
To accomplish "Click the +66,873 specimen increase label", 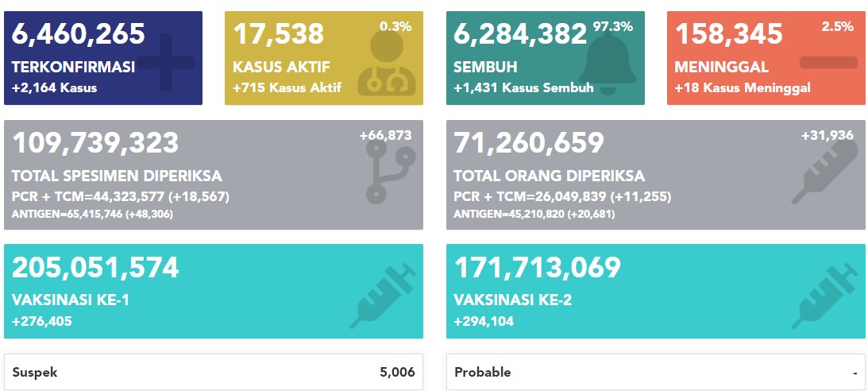I will click(385, 135).
